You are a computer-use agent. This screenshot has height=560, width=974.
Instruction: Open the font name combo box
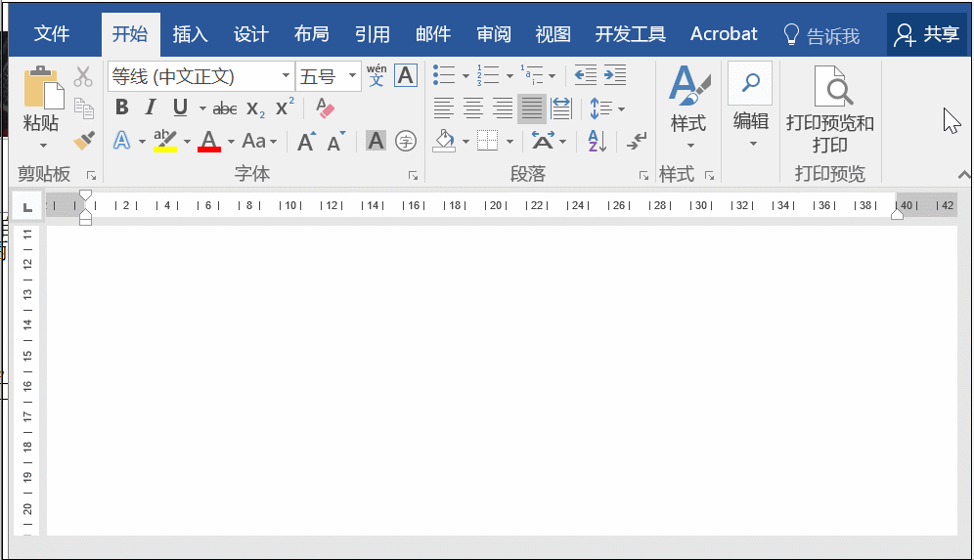201,76
